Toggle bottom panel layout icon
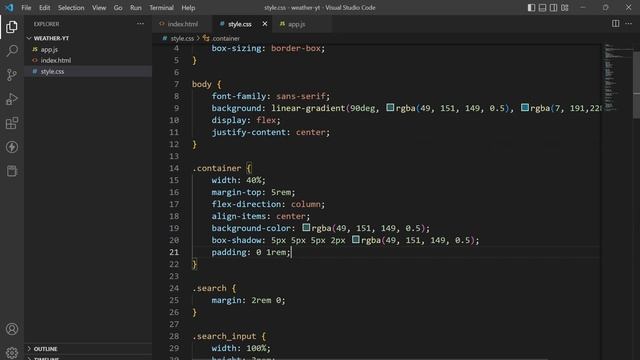 [542, 7]
